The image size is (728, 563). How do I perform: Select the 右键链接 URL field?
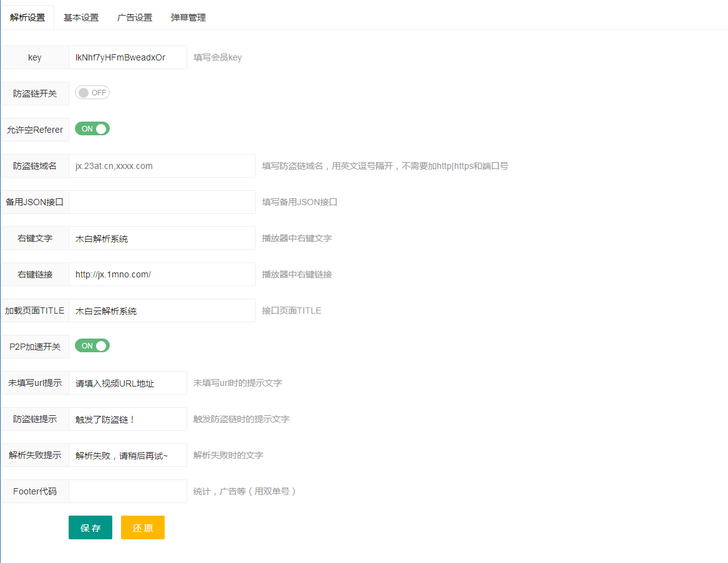pyautogui.click(x=162, y=274)
